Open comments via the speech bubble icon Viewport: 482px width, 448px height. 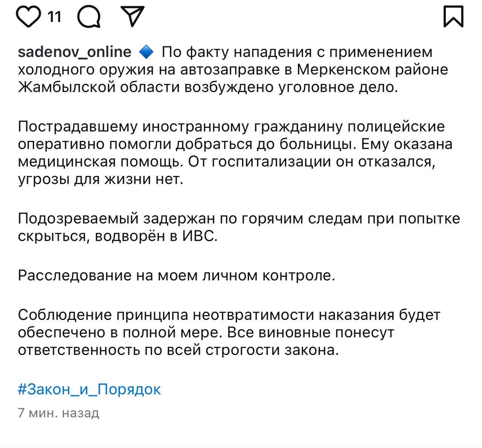tap(89, 17)
